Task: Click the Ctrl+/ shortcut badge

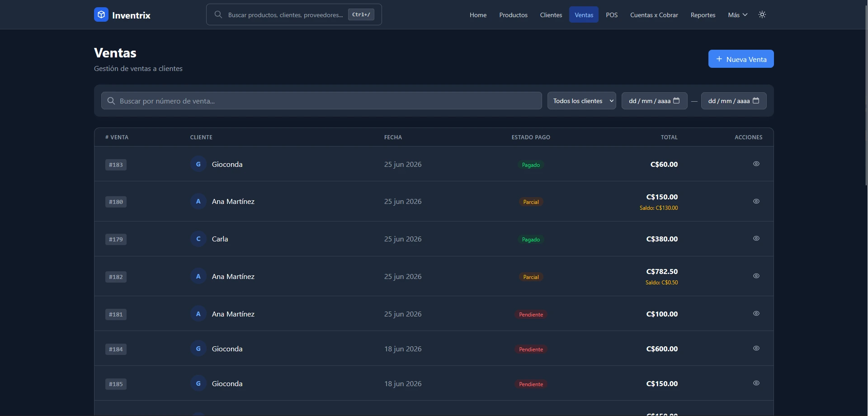Action: point(361,14)
